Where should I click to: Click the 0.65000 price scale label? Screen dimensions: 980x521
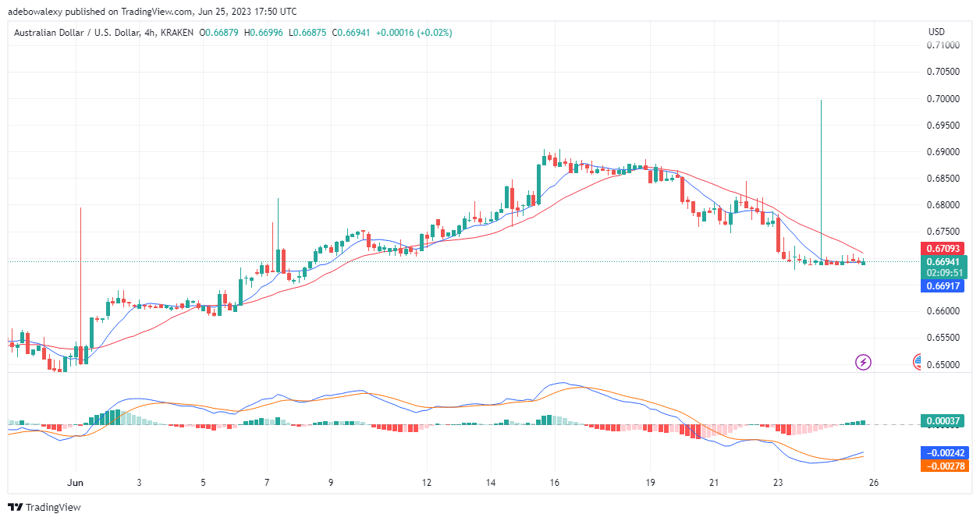pyautogui.click(x=943, y=365)
